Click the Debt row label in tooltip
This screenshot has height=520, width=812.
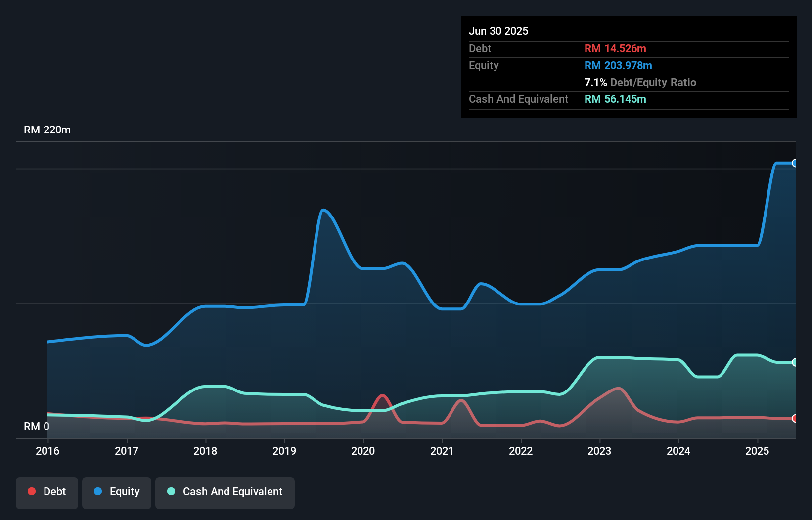(480, 48)
